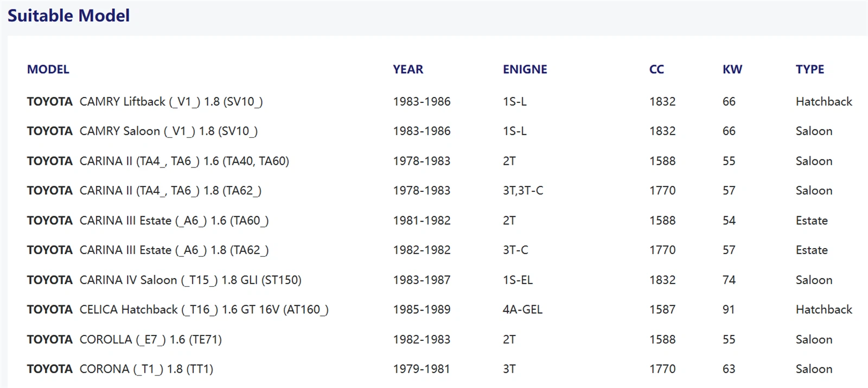Click year 1983-1986 in Camry Saloon row
Screen dimensions: 868x388
coord(422,131)
